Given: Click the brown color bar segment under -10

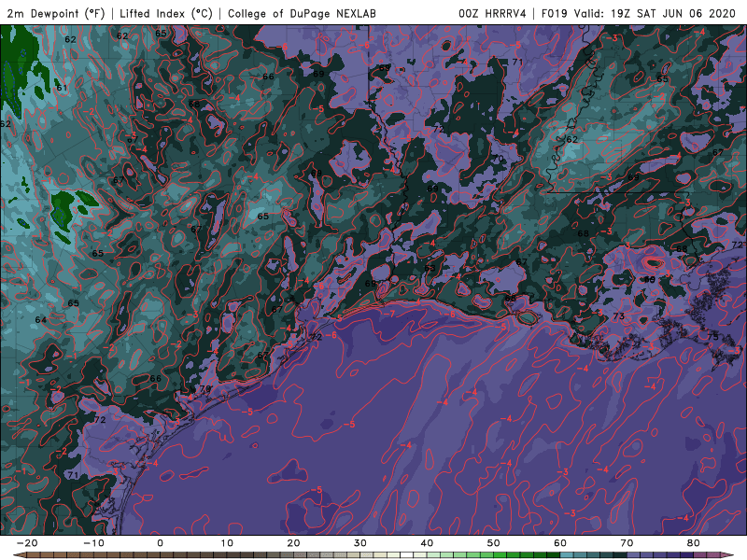Looking at the screenshot, I should pos(100,555).
